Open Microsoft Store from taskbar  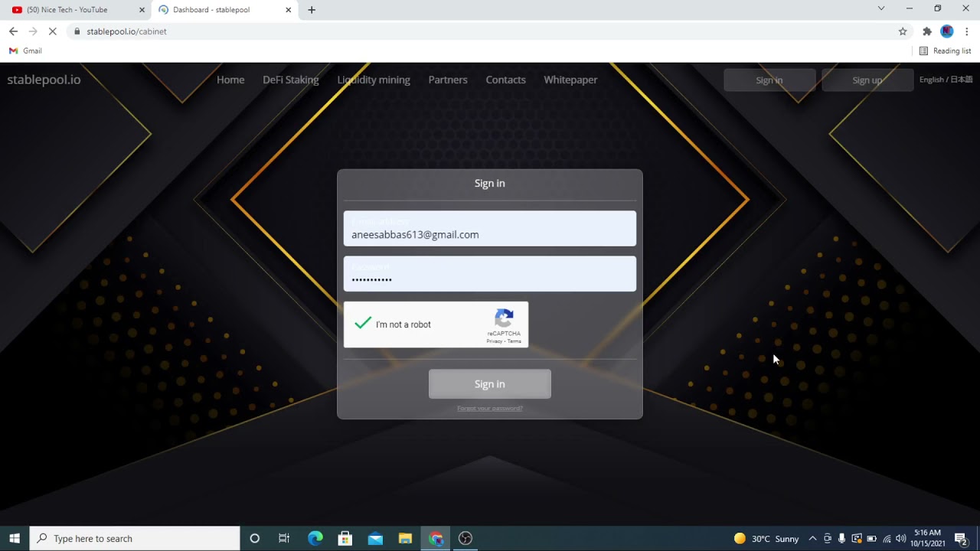click(x=345, y=538)
